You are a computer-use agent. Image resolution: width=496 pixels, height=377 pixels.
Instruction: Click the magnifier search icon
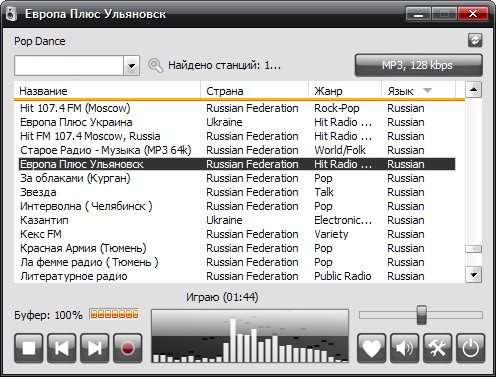pos(155,65)
